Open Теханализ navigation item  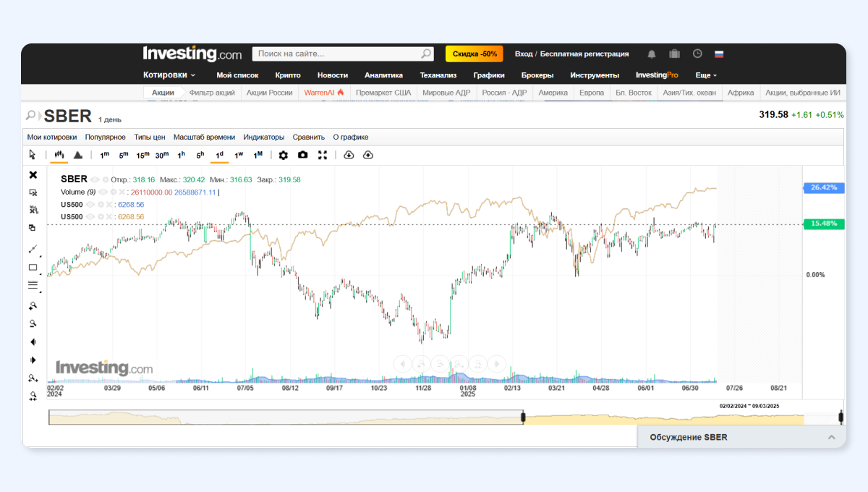[x=438, y=75]
